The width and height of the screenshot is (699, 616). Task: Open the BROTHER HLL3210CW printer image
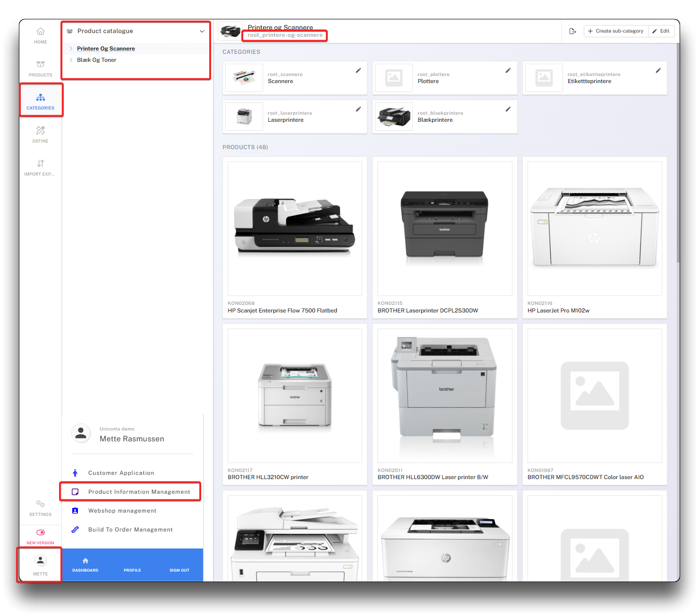tap(295, 396)
